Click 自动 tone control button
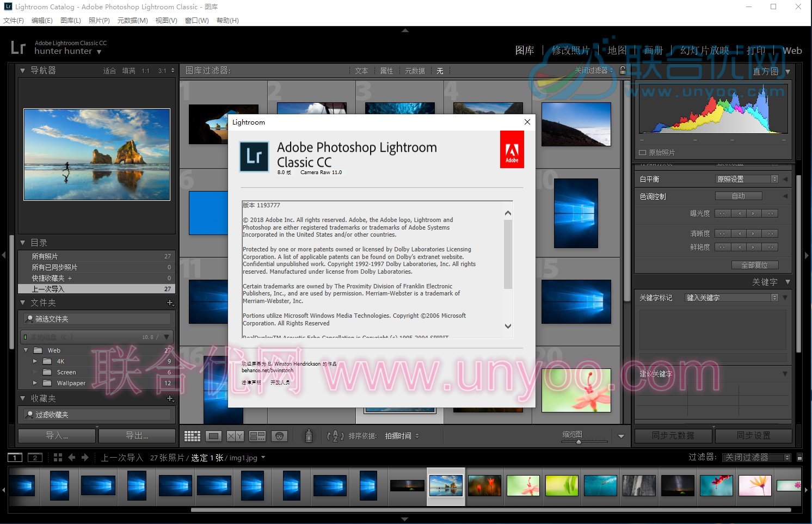 [739, 196]
